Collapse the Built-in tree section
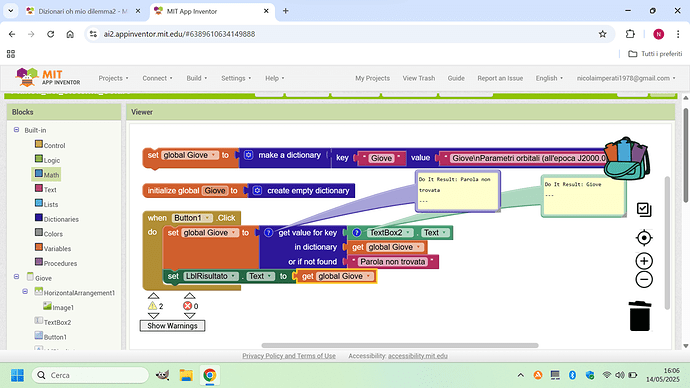690x388 pixels. [16, 130]
